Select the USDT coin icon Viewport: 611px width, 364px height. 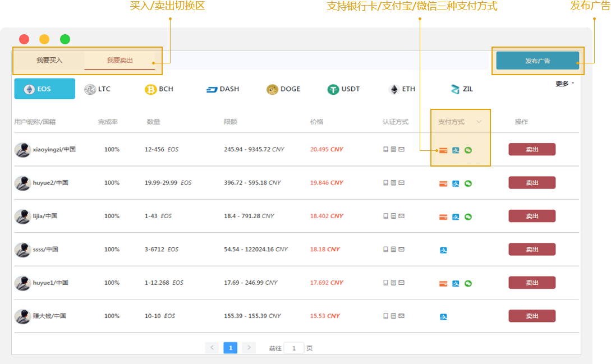(333, 89)
